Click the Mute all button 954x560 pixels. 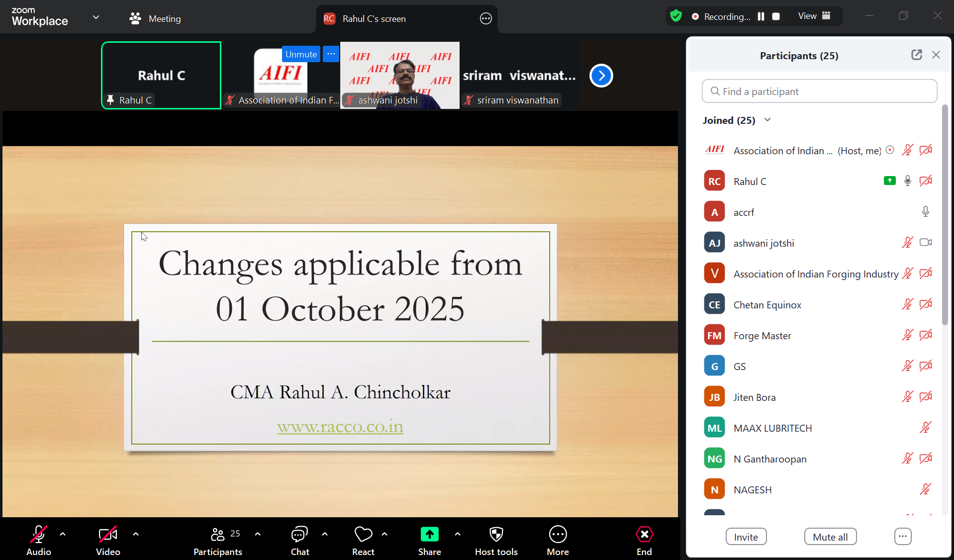830,537
